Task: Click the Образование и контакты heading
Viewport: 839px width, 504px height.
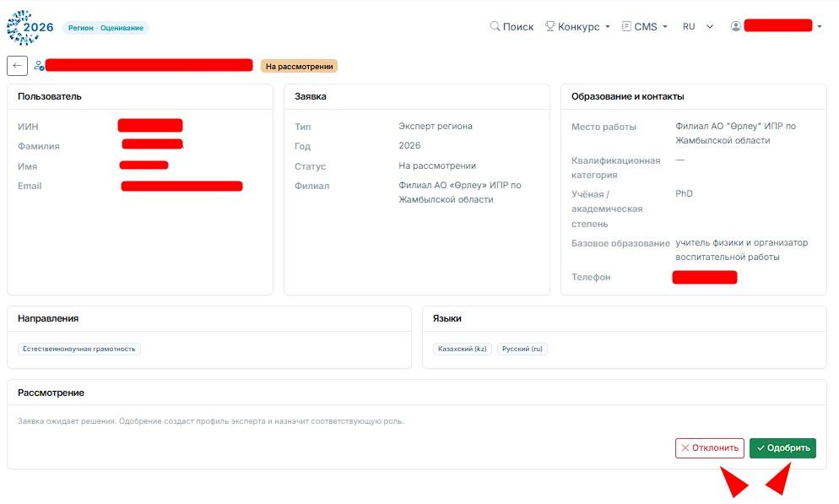Action: (628, 96)
